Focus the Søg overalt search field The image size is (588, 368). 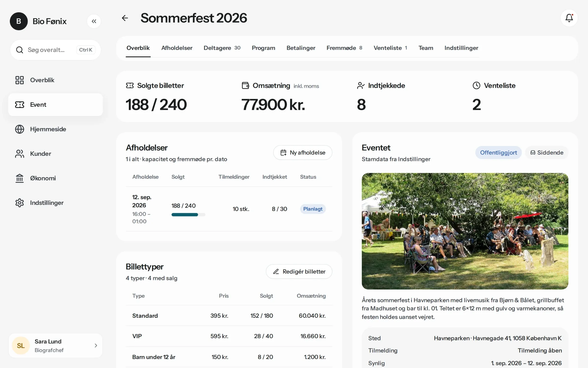tap(55, 50)
